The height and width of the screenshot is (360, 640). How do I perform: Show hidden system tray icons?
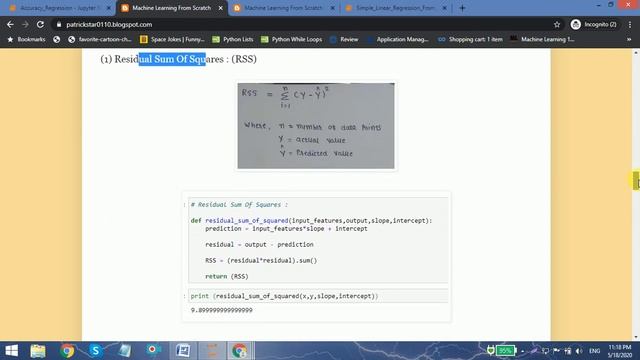(x=523, y=351)
